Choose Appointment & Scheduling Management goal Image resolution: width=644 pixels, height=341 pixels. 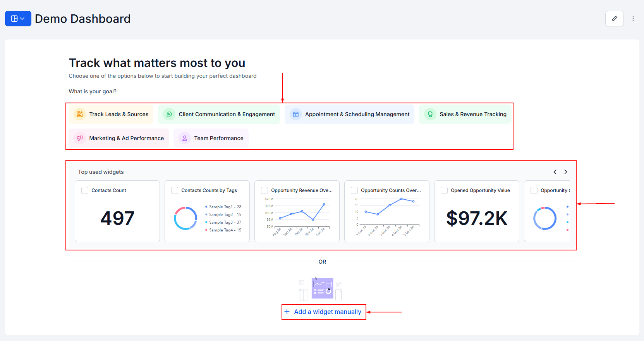tap(349, 114)
